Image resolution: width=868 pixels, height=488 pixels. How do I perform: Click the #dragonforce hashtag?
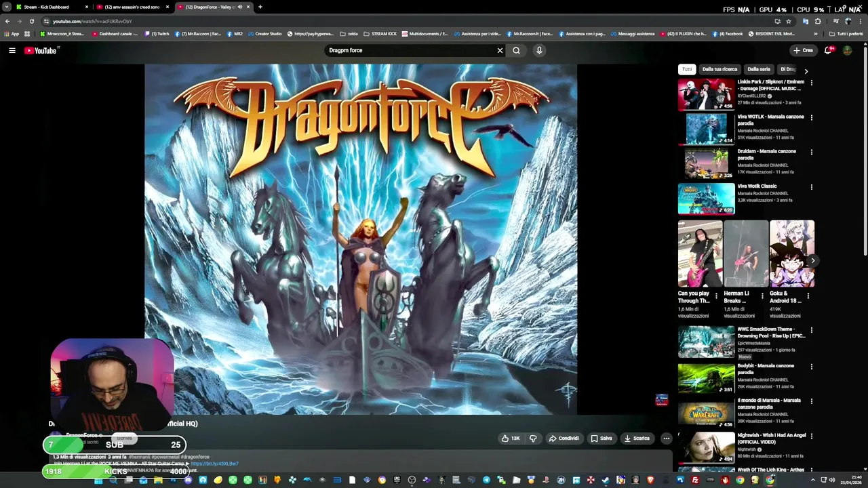pyautogui.click(x=195, y=457)
